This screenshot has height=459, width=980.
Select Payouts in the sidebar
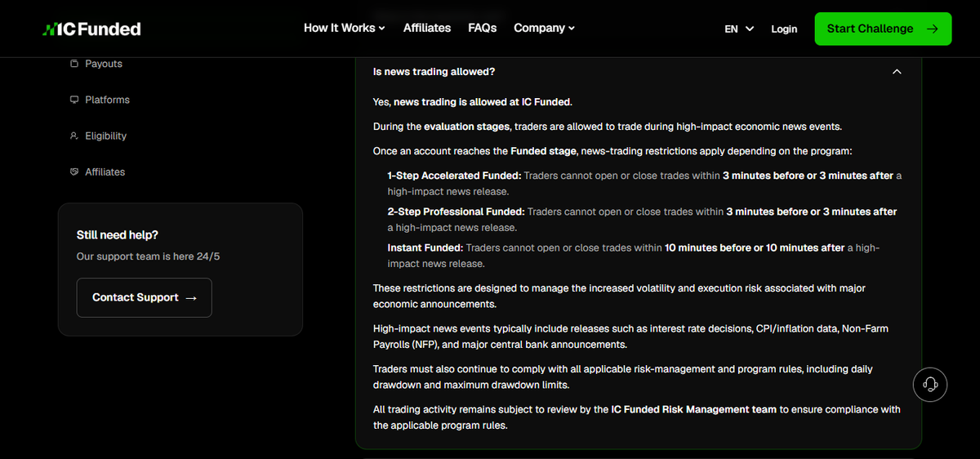coord(104,64)
